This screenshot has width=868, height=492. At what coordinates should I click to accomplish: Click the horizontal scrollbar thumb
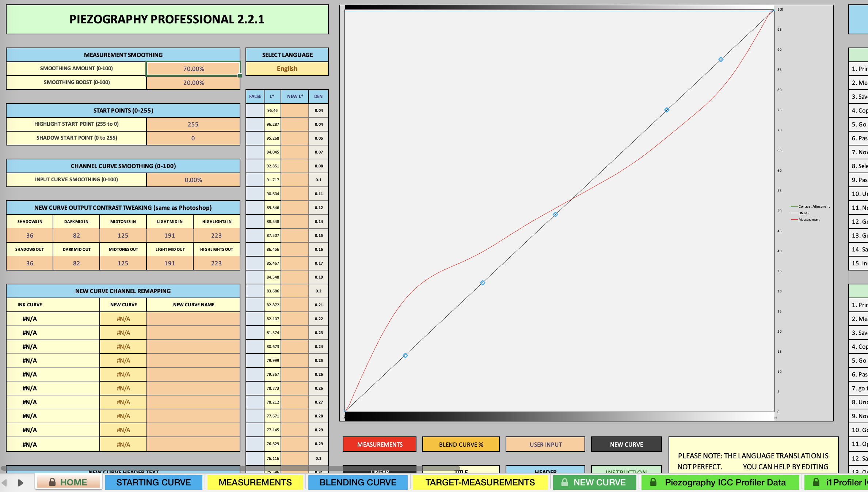coord(230,468)
